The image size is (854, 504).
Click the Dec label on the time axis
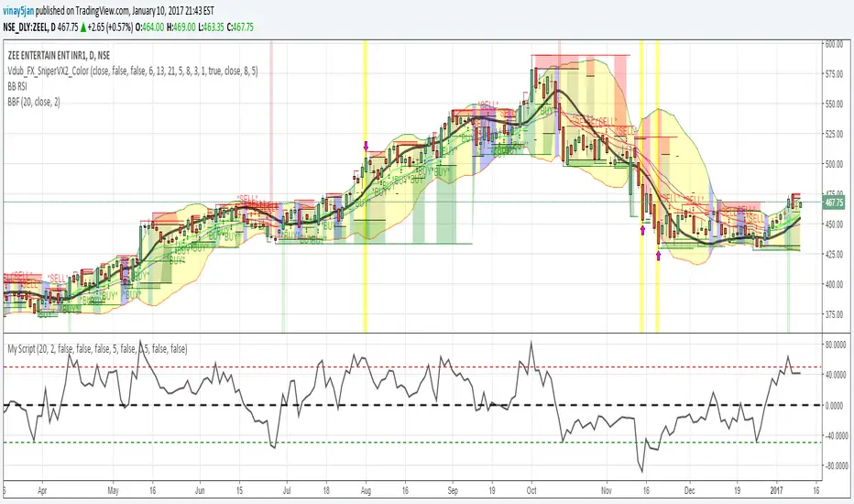click(x=689, y=490)
